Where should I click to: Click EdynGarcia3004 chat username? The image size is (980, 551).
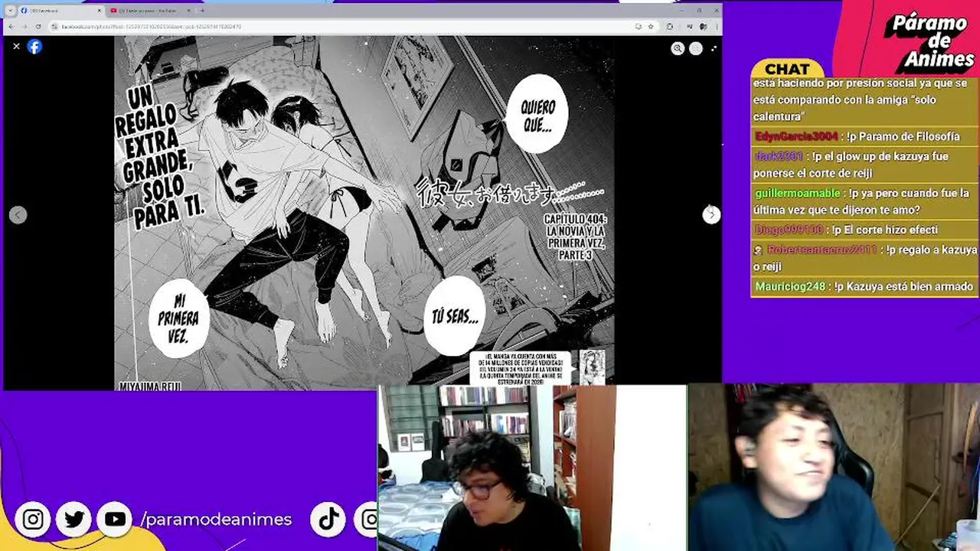pyautogui.click(x=796, y=136)
